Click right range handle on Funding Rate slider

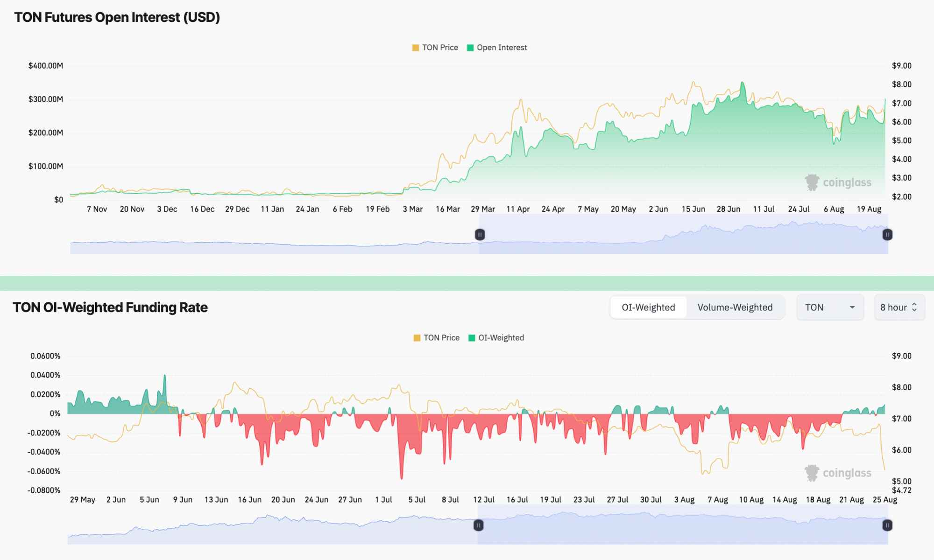point(887,525)
